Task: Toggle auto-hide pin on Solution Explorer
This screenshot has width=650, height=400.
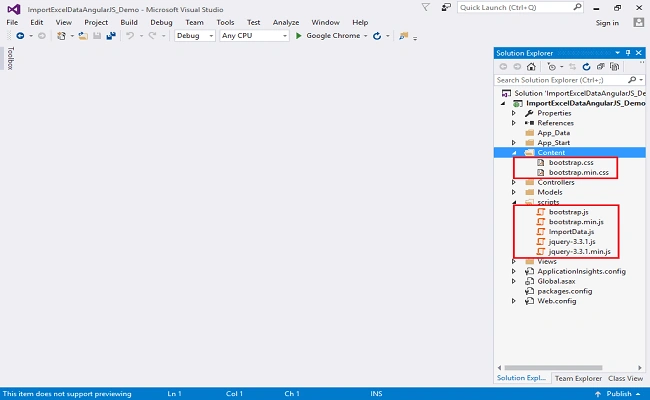Action: (628, 53)
